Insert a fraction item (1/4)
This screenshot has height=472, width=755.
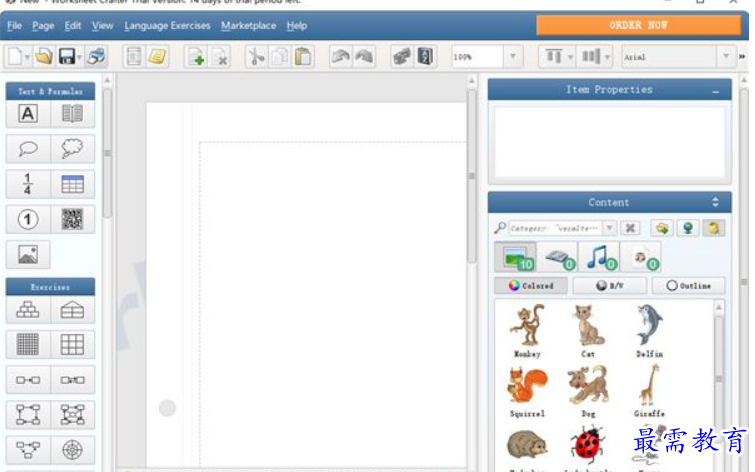coord(28,184)
